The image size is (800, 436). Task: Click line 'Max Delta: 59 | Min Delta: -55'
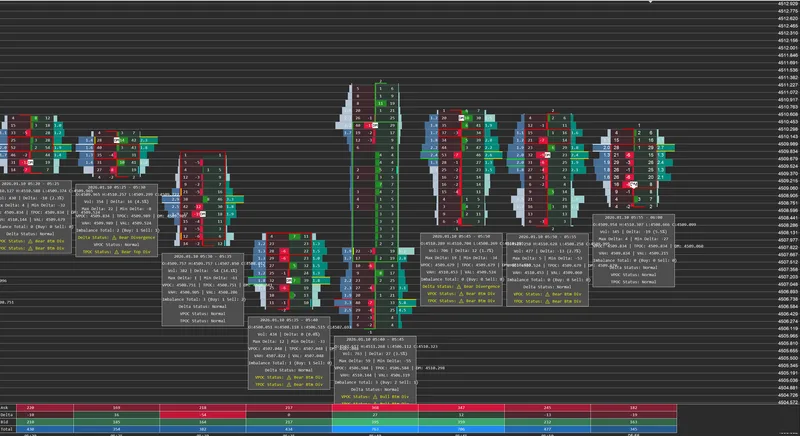(375, 361)
